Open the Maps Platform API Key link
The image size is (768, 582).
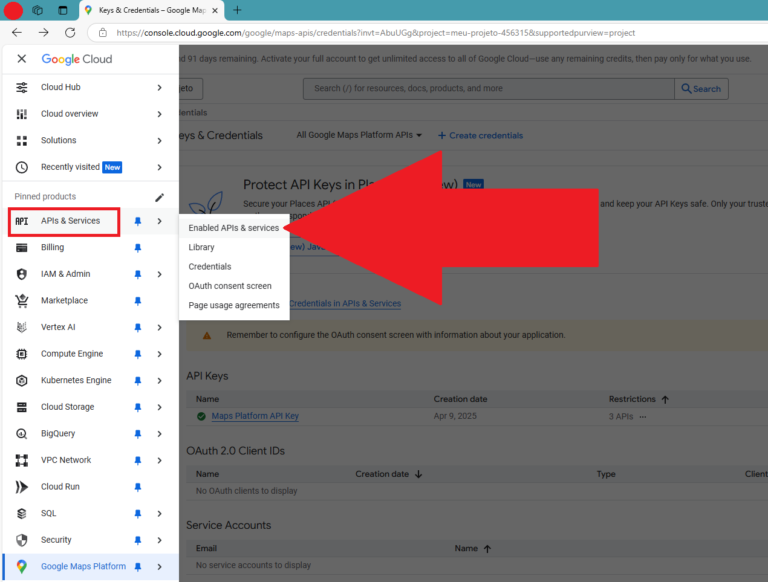255,416
